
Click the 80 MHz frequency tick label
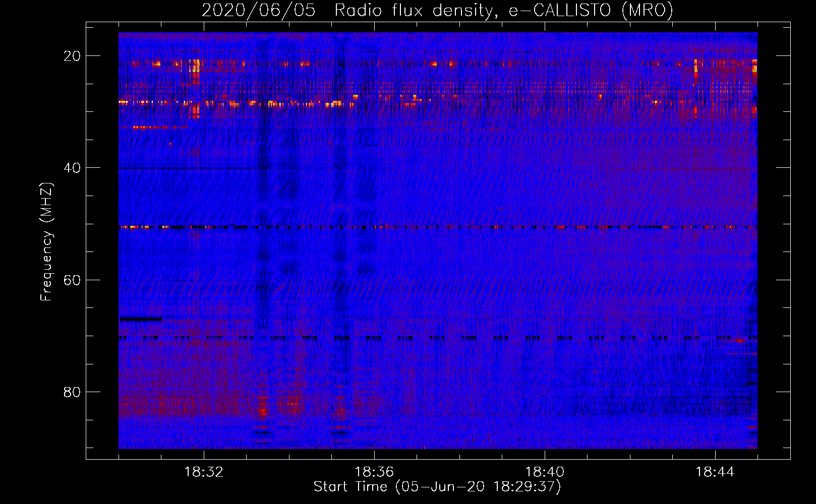point(72,392)
